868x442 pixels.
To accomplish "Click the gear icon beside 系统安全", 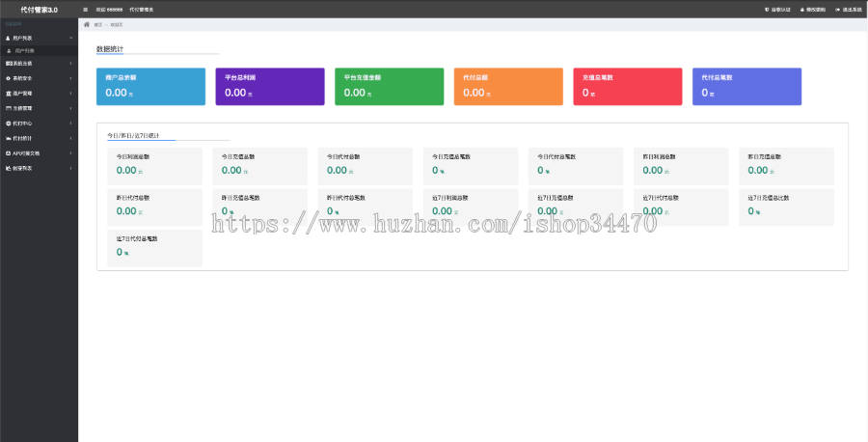I will 8,78.
